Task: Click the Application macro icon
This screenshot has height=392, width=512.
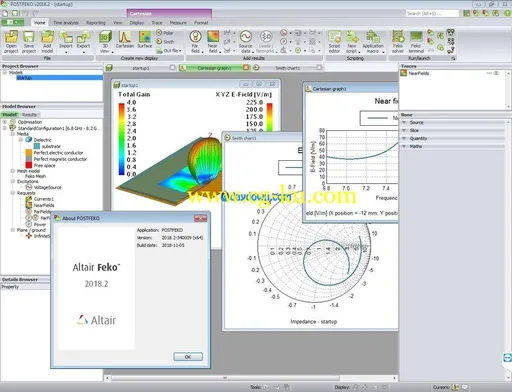Action: [373, 37]
